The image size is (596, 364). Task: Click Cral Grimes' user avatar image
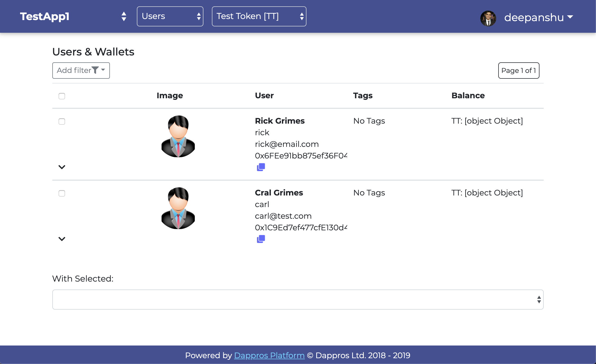coord(178,208)
